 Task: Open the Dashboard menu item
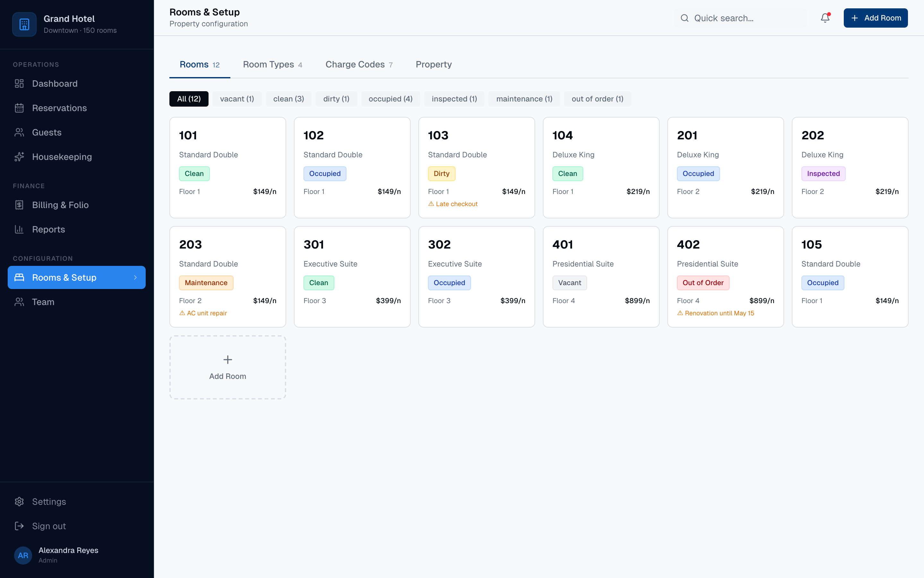77,83
